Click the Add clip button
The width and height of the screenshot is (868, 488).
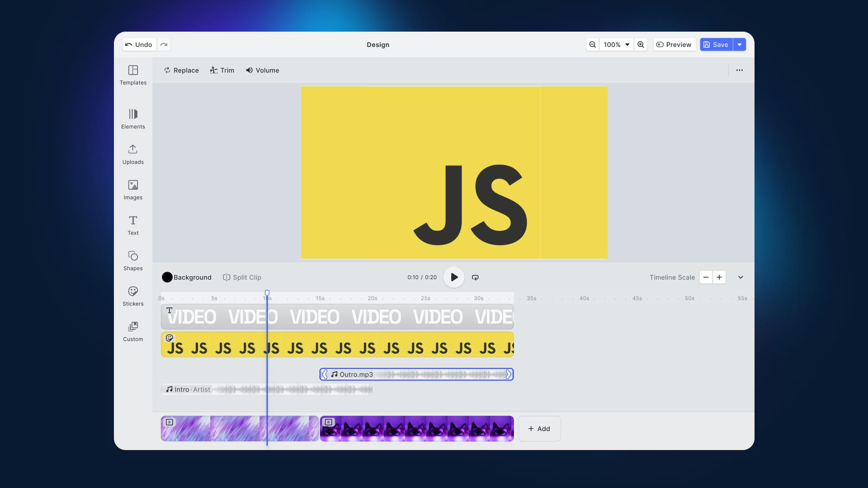[538, 428]
